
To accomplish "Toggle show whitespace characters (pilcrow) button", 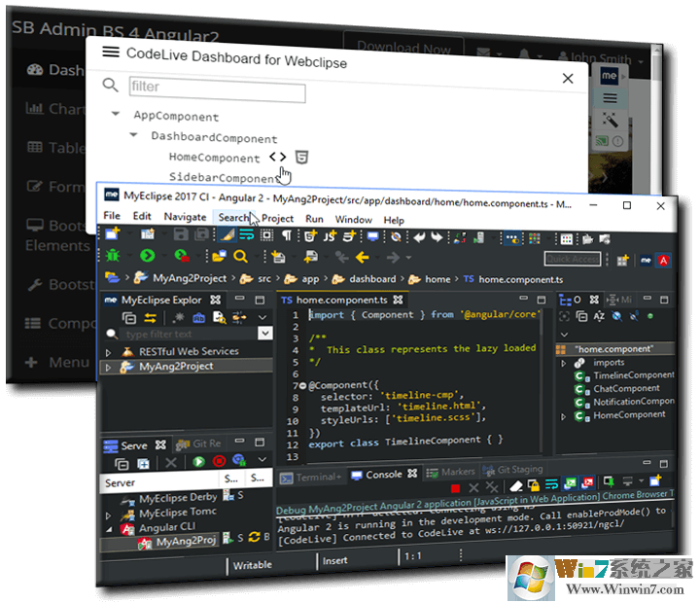I will [x=287, y=235].
